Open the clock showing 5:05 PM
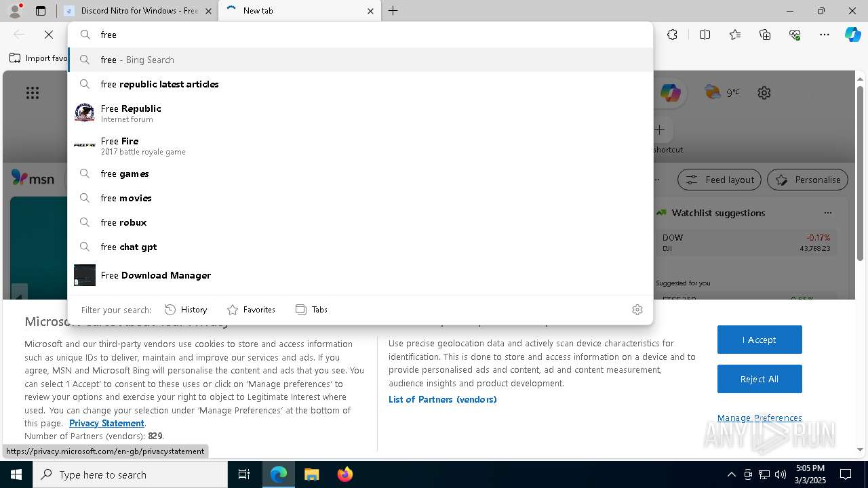868x488 pixels. click(810, 474)
